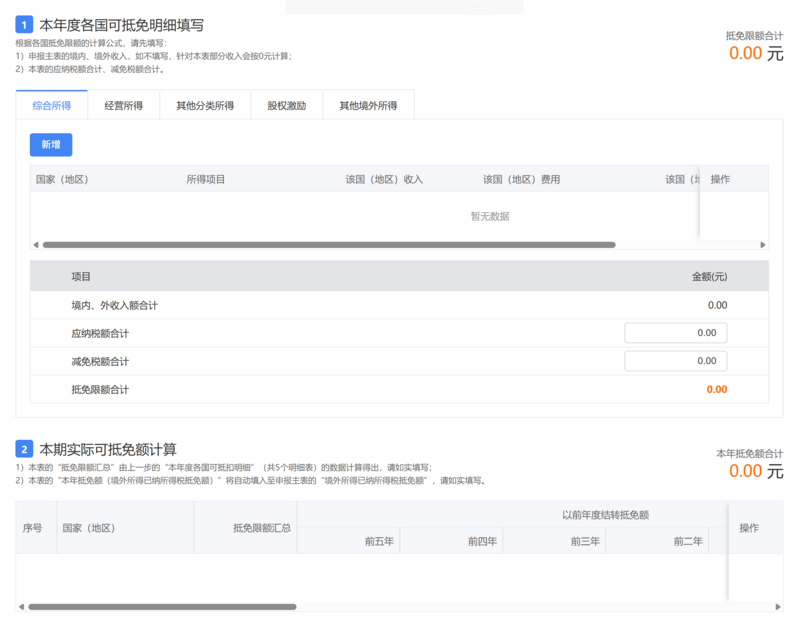
Task: Click the 所得项目 column header
Action: tap(206, 179)
